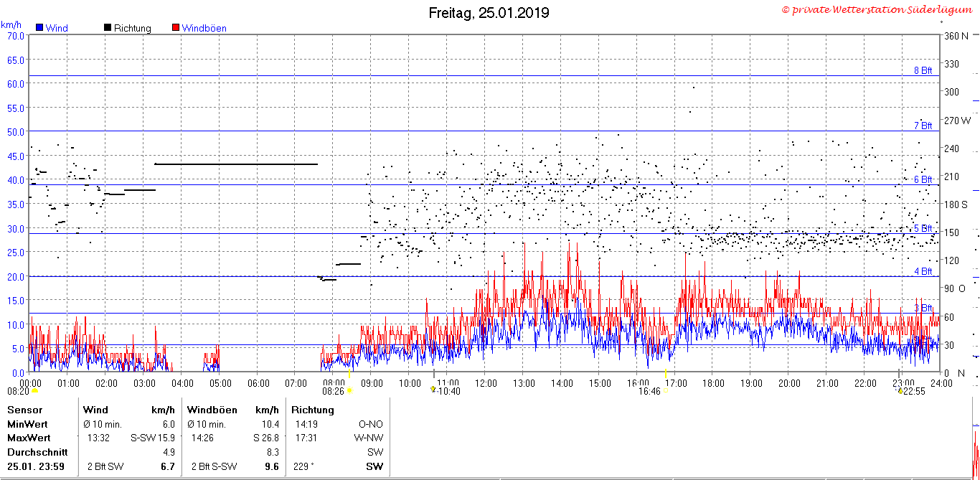Click the MaxWert row label

(28, 438)
